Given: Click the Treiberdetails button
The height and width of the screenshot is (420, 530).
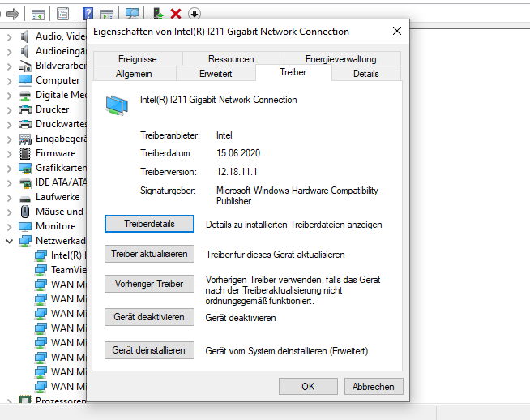Looking at the screenshot, I should tap(149, 224).
